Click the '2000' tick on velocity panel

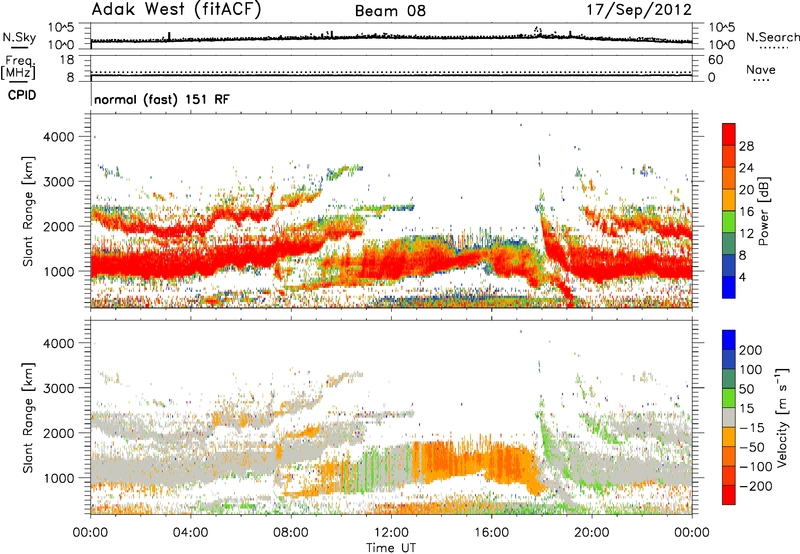click(59, 433)
